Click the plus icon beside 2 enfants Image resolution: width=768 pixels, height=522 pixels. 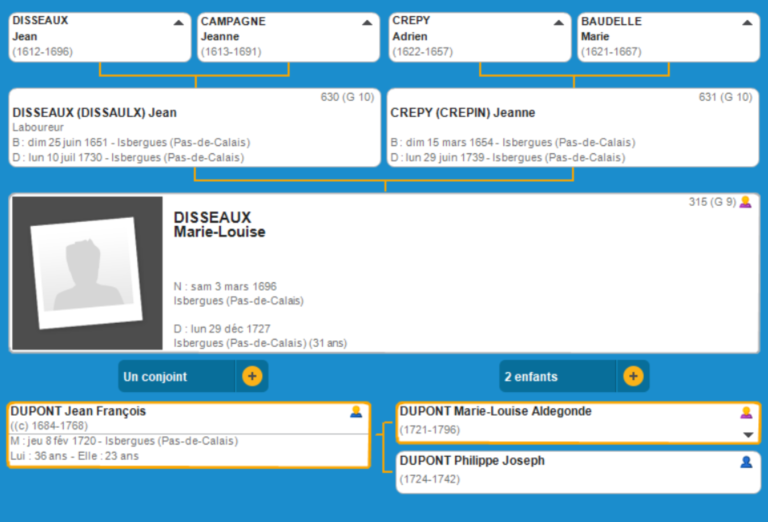[633, 377]
